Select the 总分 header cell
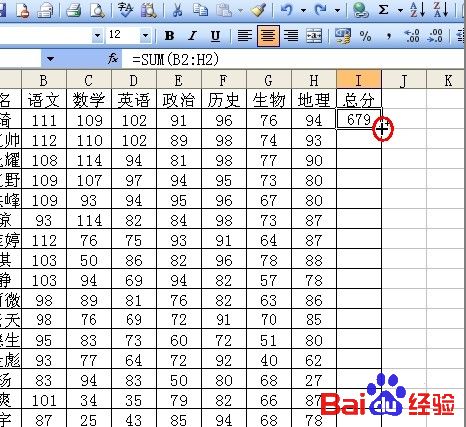Image resolution: width=466 pixels, height=427 pixels. click(359, 99)
